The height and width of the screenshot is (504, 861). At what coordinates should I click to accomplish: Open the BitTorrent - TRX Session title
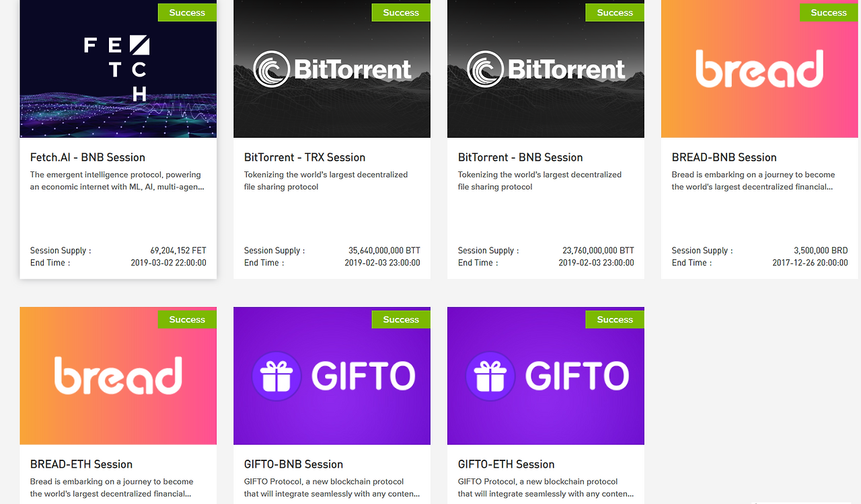pos(305,157)
